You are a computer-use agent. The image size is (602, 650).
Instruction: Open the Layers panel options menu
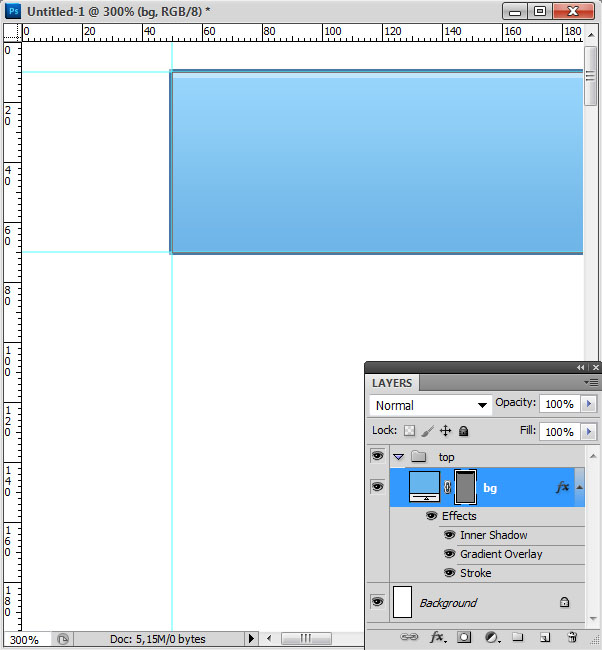click(591, 382)
